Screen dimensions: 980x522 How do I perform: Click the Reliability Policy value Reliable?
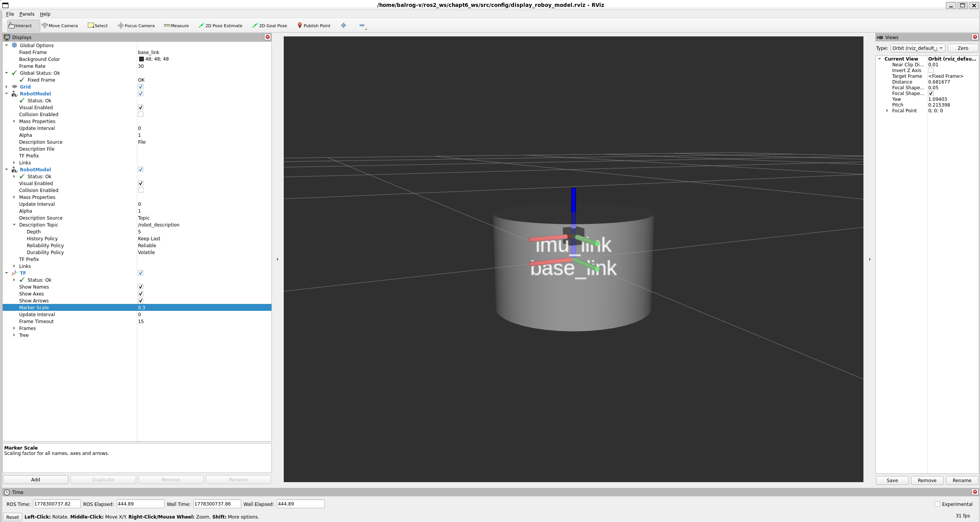click(x=147, y=245)
